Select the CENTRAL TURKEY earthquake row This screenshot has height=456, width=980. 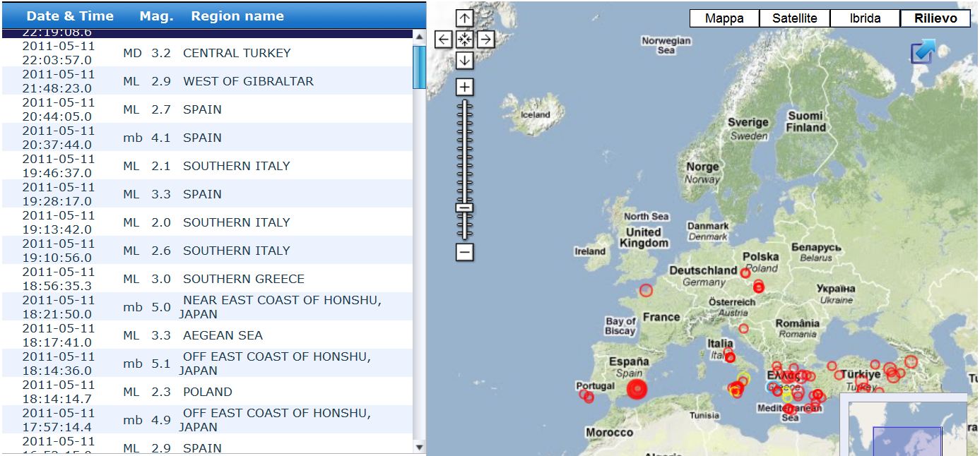pyautogui.click(x=207, y=52)
